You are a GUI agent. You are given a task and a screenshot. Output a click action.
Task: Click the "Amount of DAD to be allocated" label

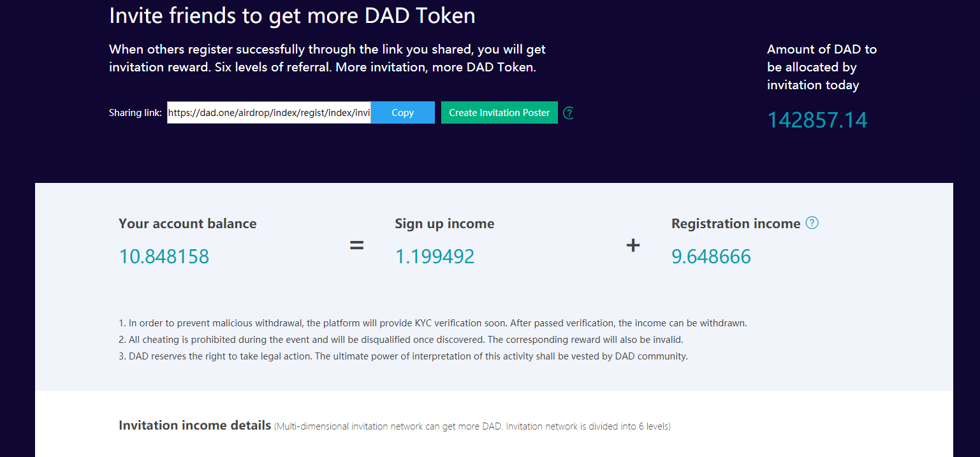(x=821, y=67)
